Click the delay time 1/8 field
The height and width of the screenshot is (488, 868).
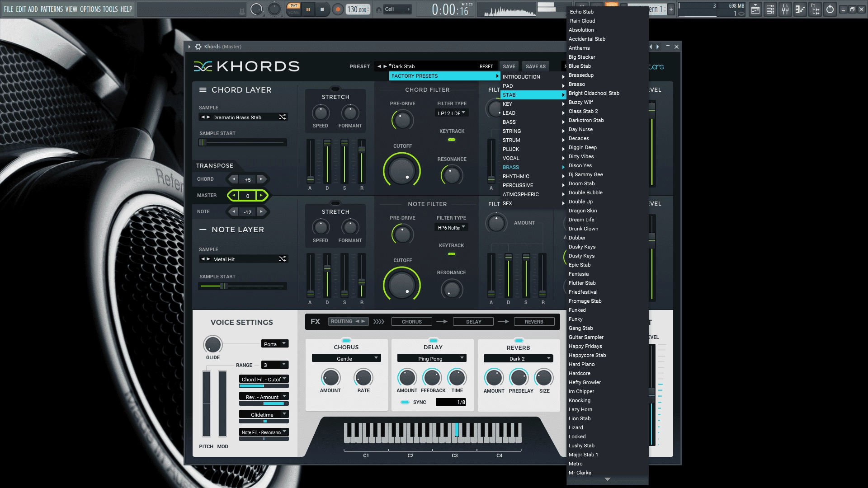tap(451, 402)
